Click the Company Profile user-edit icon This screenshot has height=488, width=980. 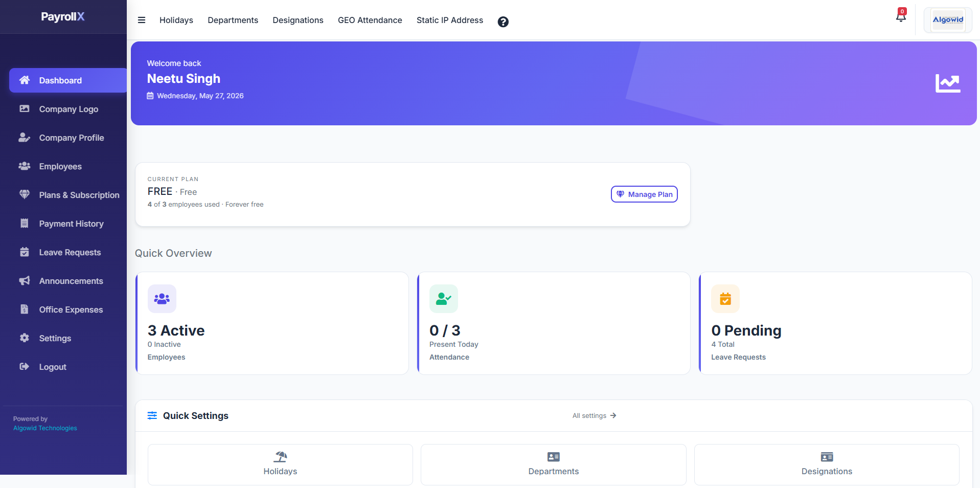tap(25, 137)
